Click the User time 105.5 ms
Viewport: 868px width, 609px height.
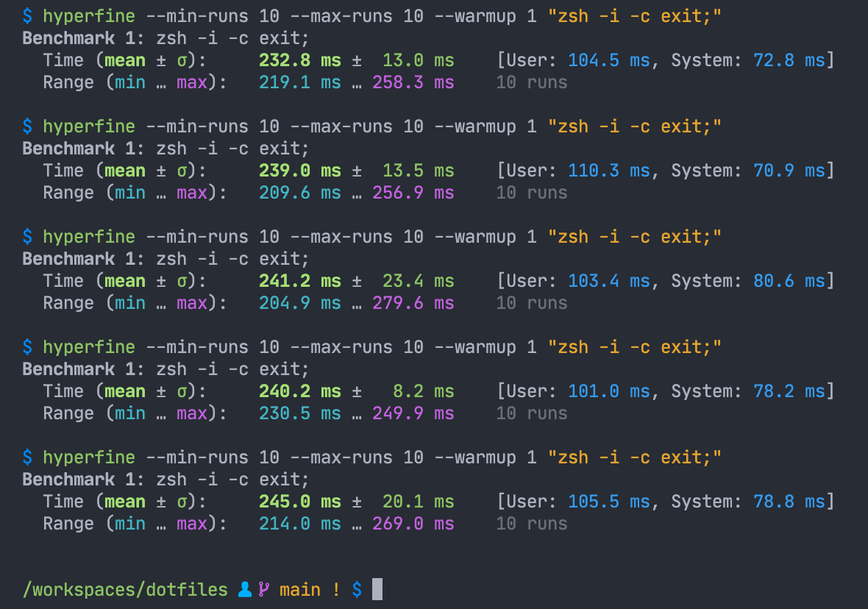pyautogui.click(x=609, y=501)
